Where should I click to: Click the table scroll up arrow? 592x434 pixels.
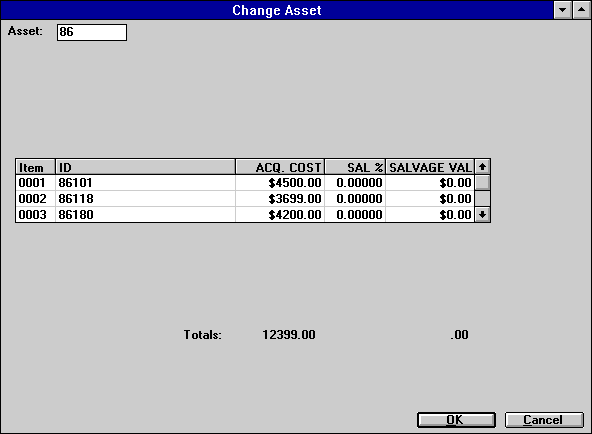pos(482,167)
